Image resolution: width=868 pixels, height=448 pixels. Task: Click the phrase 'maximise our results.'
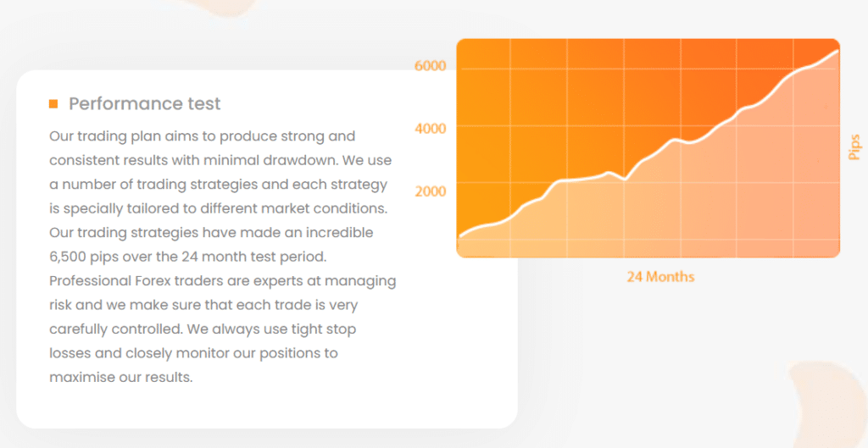point(120,377)
